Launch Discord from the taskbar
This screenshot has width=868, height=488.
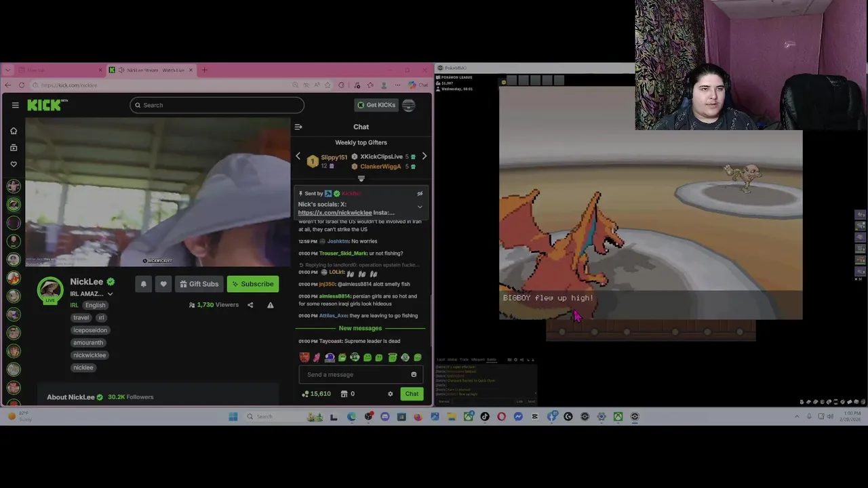tap(385, 416)
